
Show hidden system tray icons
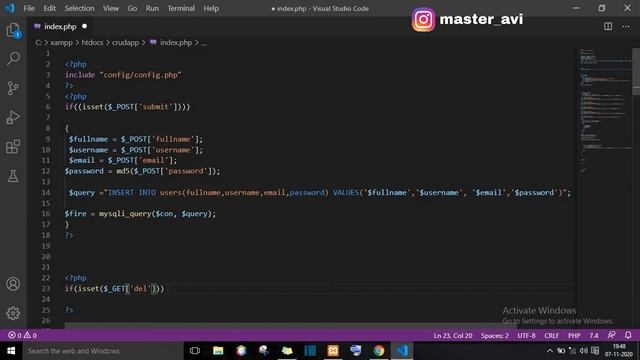point(549,351)
